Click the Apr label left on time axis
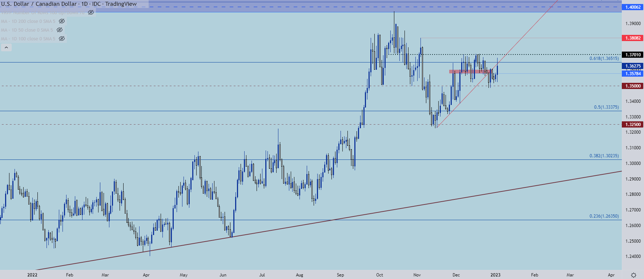The width and height of the screenshot is (644, 279). pos(146,275)
